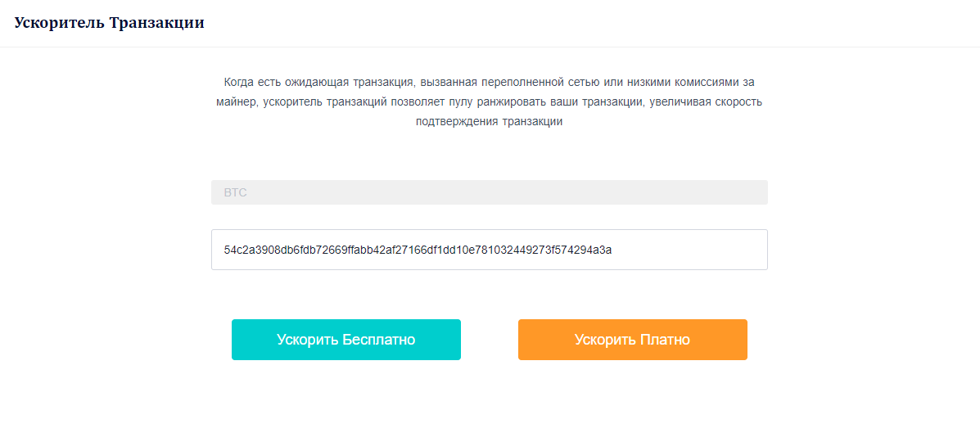
Task: Click empty space inside the hash field
Action: click(x=688, y=250)
